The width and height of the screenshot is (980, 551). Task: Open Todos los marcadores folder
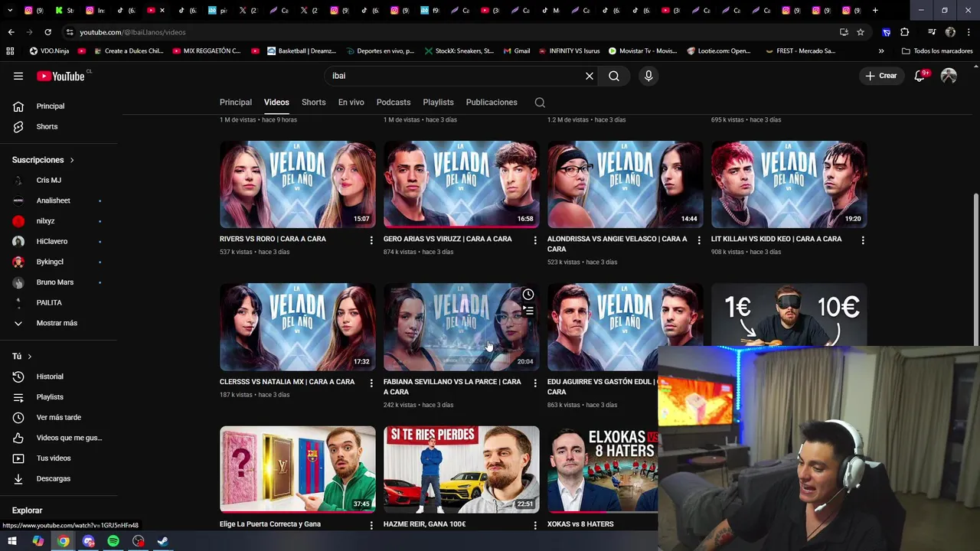click(937, 51)
